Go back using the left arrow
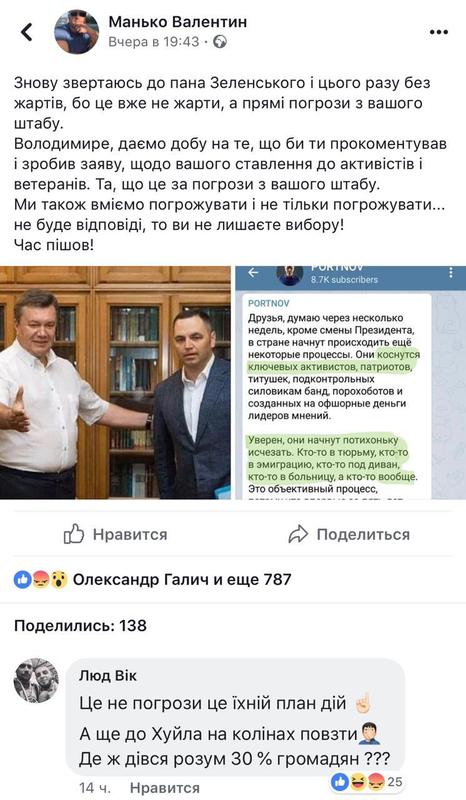Image resolution: width=466 pixels, height=800 pixels. point(27,32)
